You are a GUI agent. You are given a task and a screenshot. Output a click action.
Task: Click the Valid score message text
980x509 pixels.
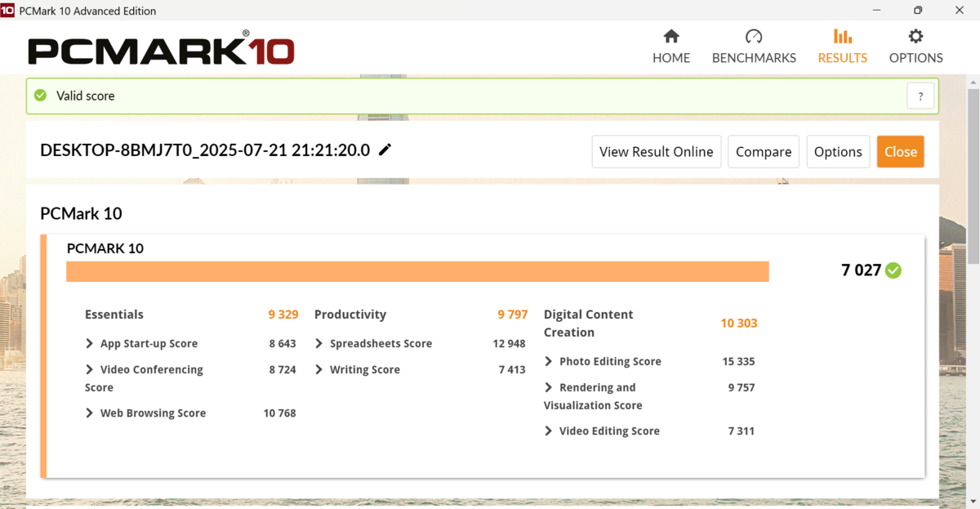click(x=86, y=96)
